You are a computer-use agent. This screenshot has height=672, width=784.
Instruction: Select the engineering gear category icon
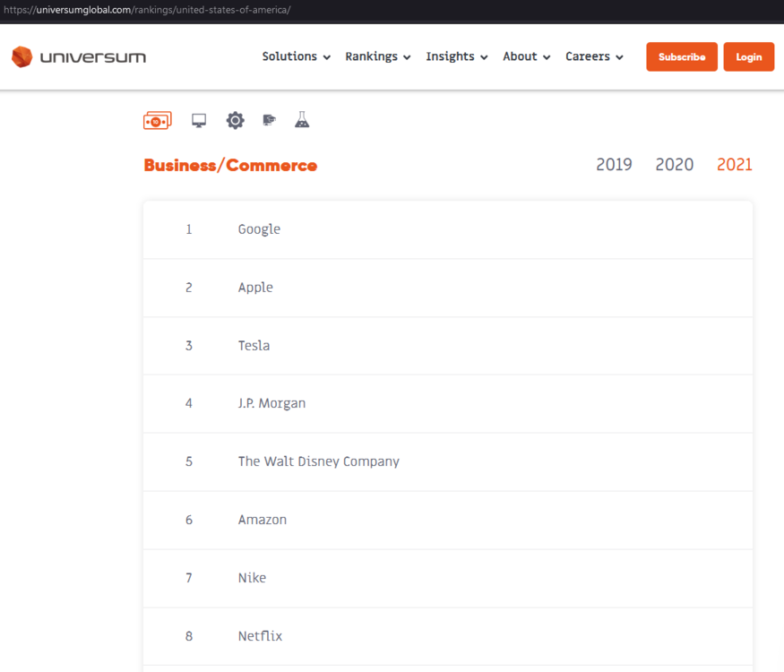click(x=235, y=121)
